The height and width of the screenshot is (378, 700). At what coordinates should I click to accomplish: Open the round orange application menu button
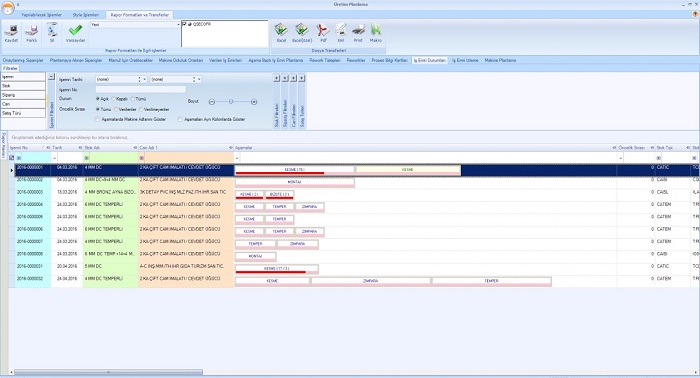[x=8, y=7]
